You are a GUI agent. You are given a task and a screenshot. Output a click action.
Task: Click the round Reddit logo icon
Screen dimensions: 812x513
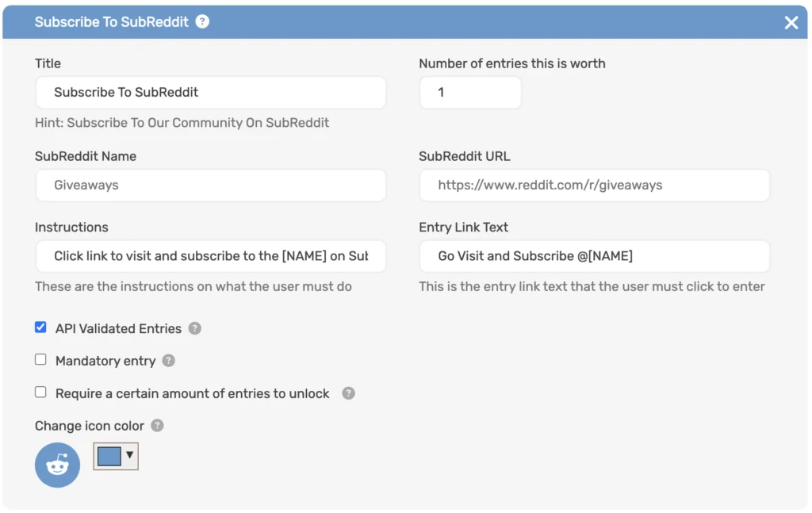tap(57, 465)
